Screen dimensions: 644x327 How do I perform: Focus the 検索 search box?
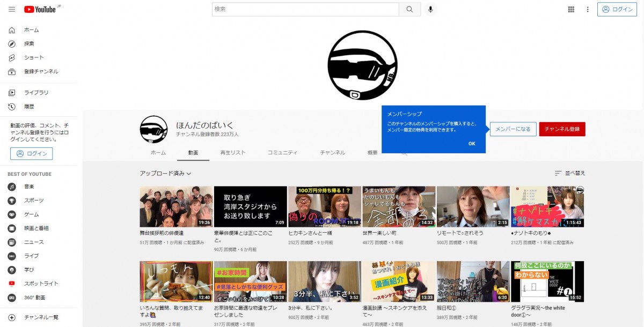(305, 9)
